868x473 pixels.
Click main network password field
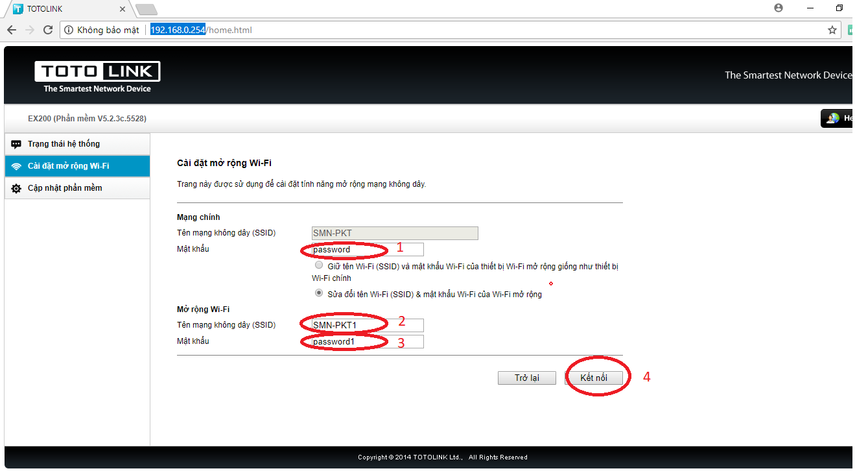pos(367,249)
